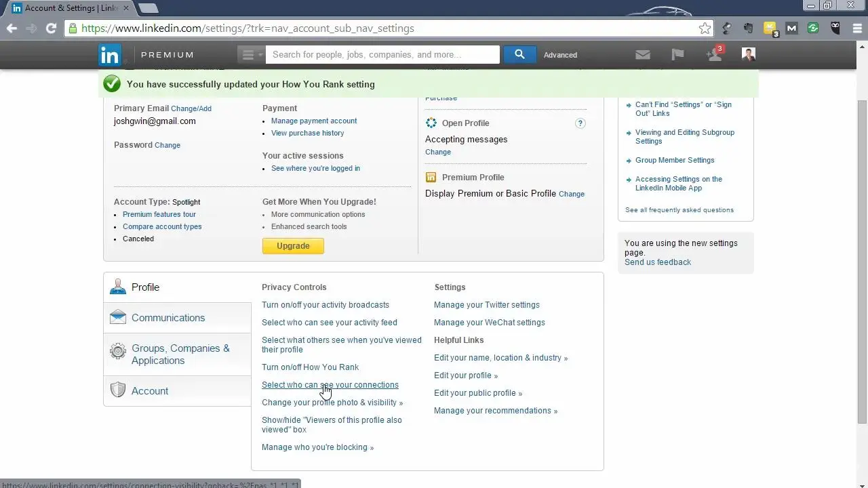Image resolution: width=868 pixels, height=488 pixels.
Task: Open Edit your public profile link
Action: point(478,393)
